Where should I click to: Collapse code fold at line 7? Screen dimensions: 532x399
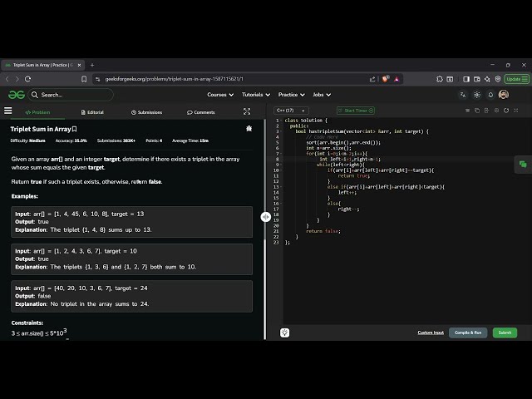pos(281,154)
